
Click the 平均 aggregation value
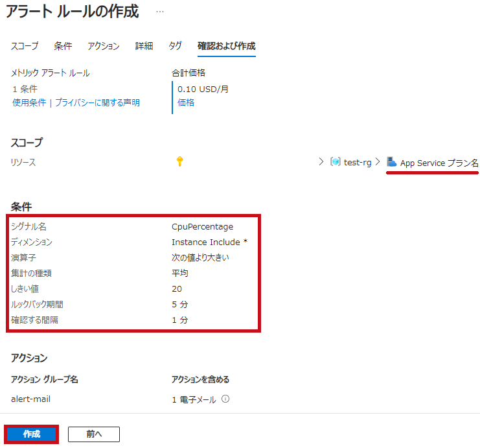pyautogui.click(x=180, y=273)
